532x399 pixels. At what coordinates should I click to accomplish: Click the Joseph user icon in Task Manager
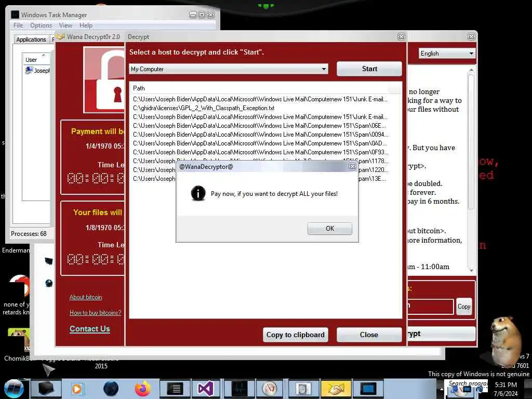point(29,70)
